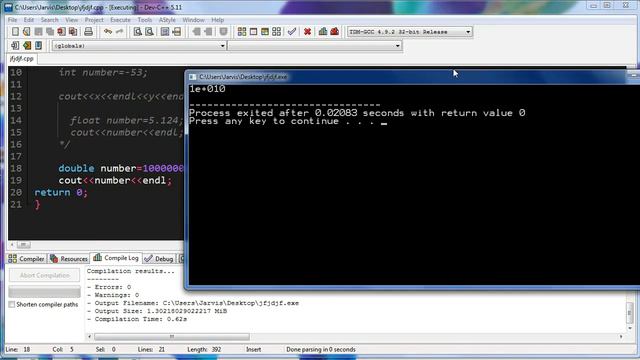Close the current file via toolbar
Image resolution: width=640 pixels, height=360 pixels.
pyautogui.click(x=62, y=32)
